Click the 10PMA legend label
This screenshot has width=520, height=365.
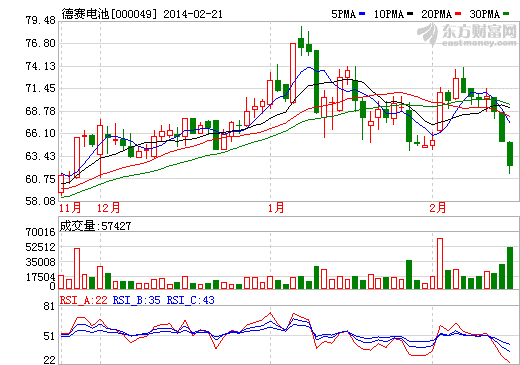tap(389, 14)
